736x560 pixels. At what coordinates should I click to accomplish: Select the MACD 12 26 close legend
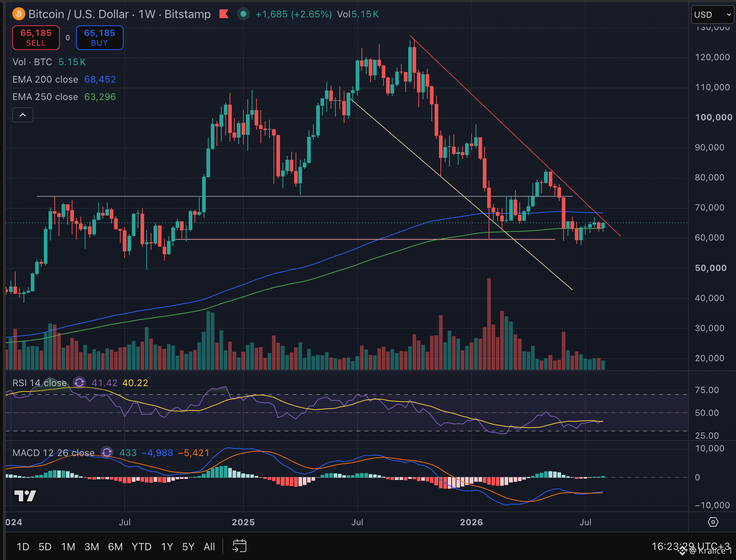pos(53,453)
